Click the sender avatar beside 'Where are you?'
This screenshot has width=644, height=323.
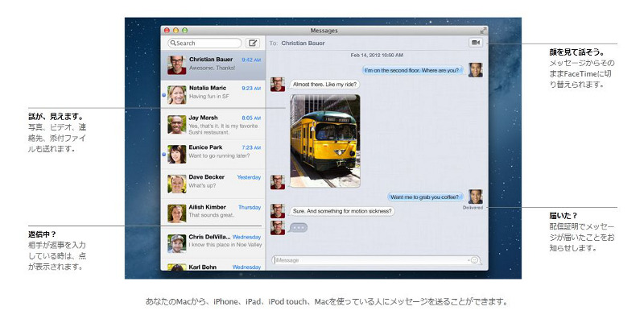click(x=476, y=70)
